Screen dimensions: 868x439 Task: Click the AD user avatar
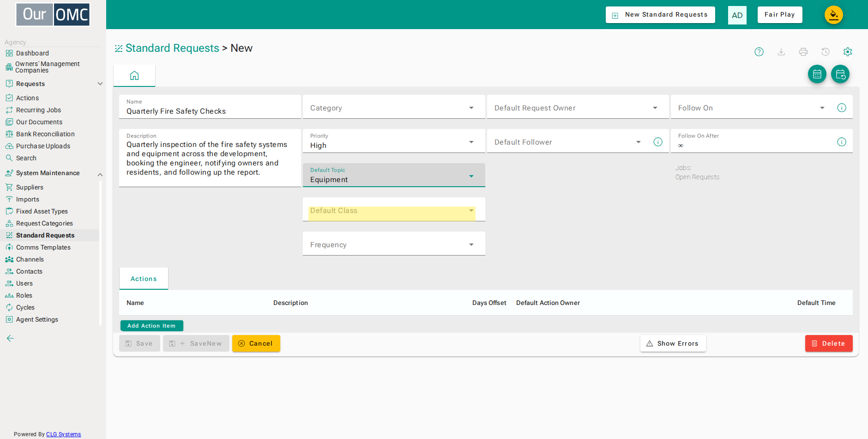(737, 15)
